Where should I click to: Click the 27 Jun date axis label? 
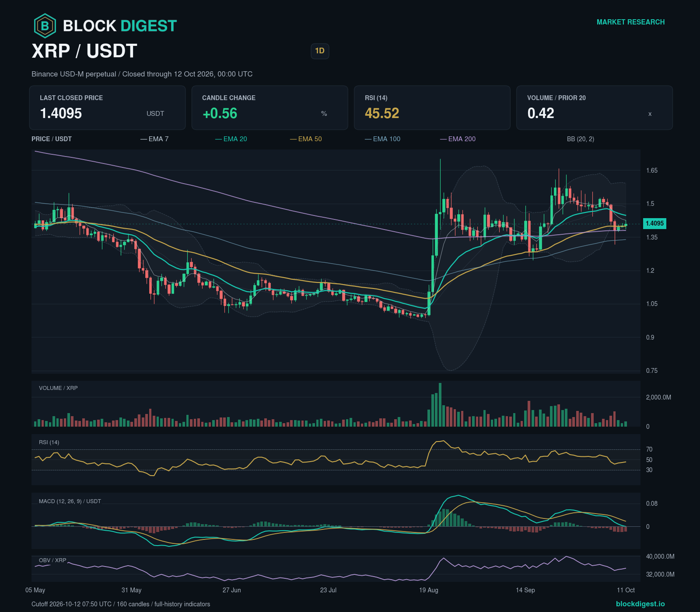pos(232,590)
